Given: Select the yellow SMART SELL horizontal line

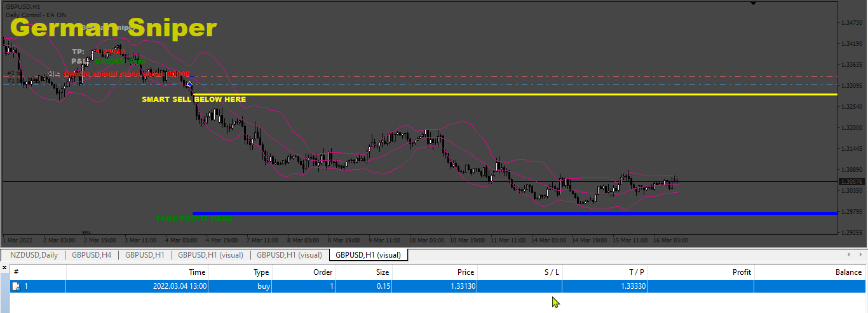Looking at the screenshot, I should 515,95.
